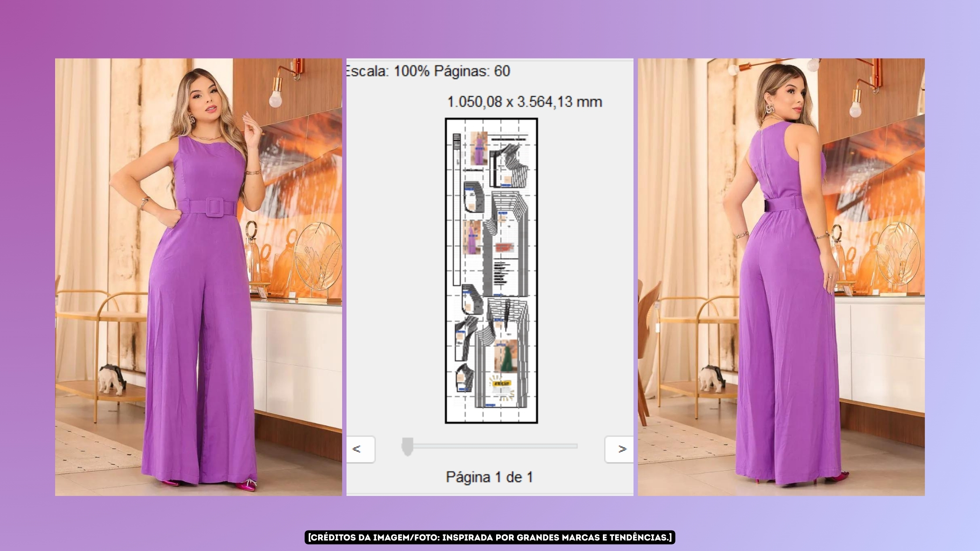The image size is (980, 551).
Task: Open the front-view purple jumpsuit photo
Action: 198,277
